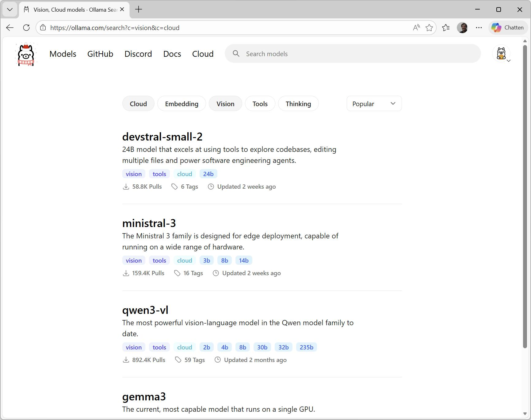Viewport: 531px width, 420px height.
Task: Open the ministral-3 model page
Action: (149, 223)
